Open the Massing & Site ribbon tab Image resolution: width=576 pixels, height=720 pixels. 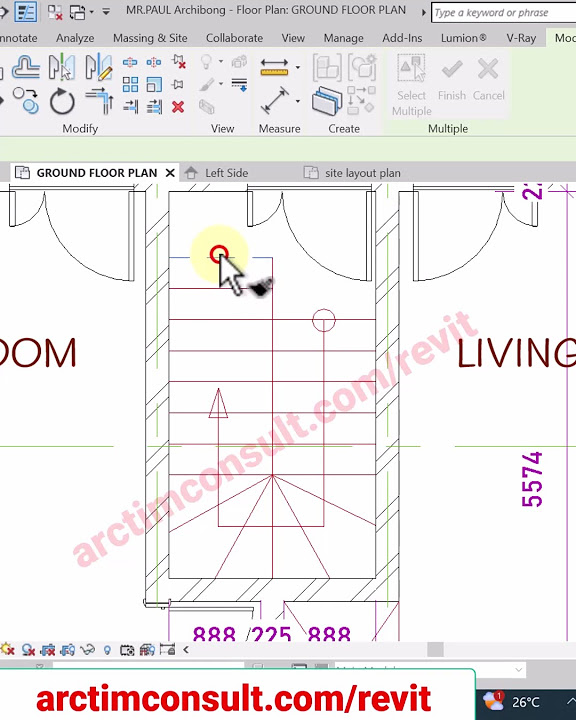[150, 38]
